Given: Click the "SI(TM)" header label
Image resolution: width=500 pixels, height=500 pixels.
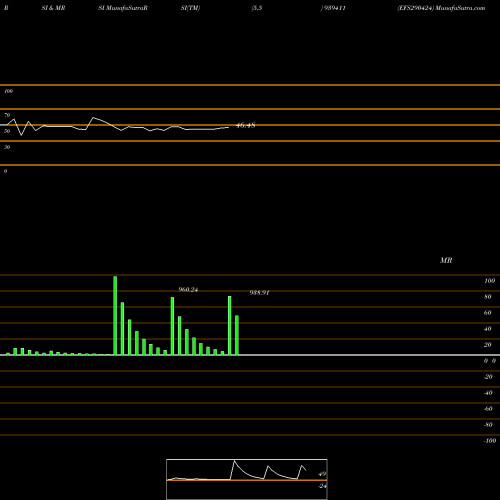Looking at the screenshot, I should [190, 8].
